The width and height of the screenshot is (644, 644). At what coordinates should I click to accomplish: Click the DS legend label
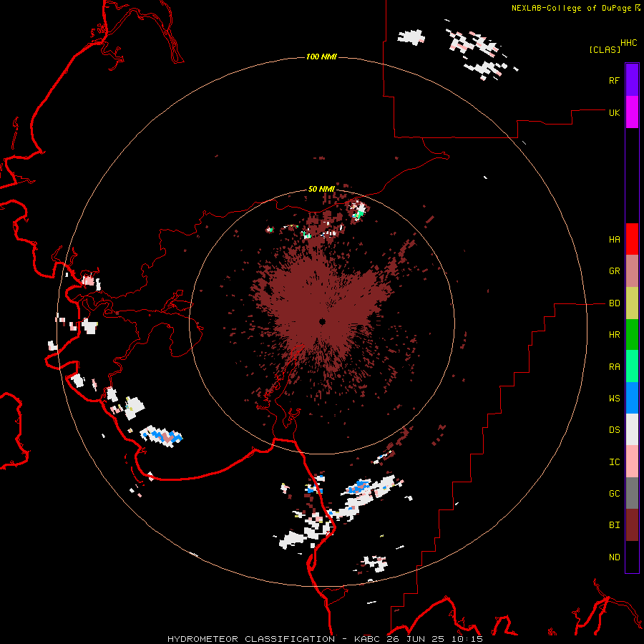click(x=615, y=430)
